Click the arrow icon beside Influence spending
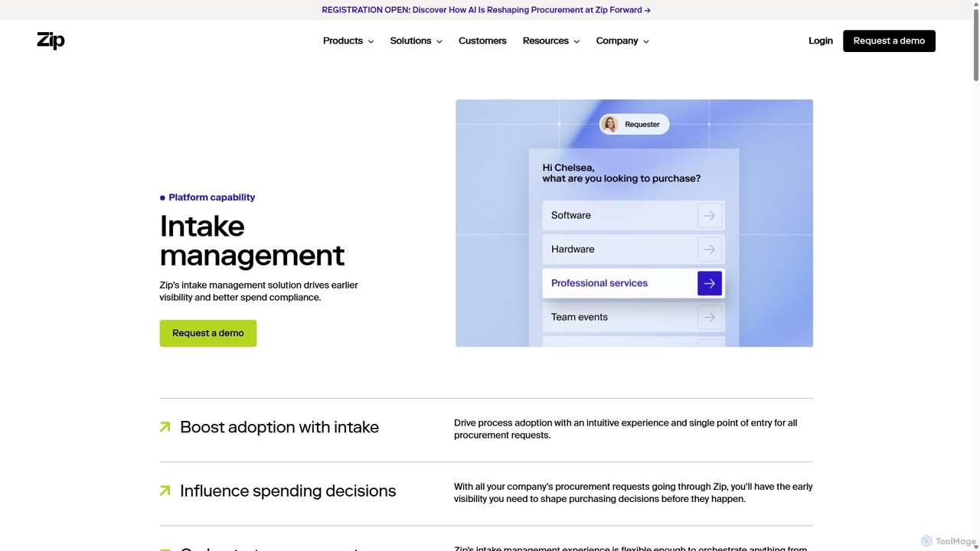Viewport: 980px width, 551px height. pos(165,491)
